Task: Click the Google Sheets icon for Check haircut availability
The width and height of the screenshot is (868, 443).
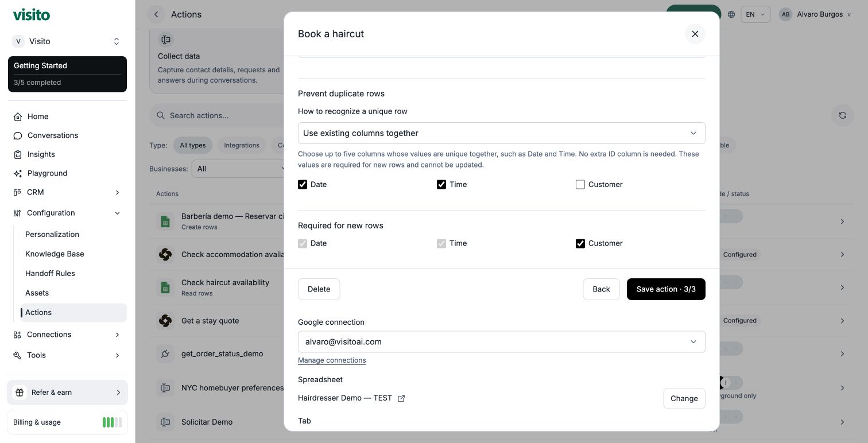Action: pos(165,287)
